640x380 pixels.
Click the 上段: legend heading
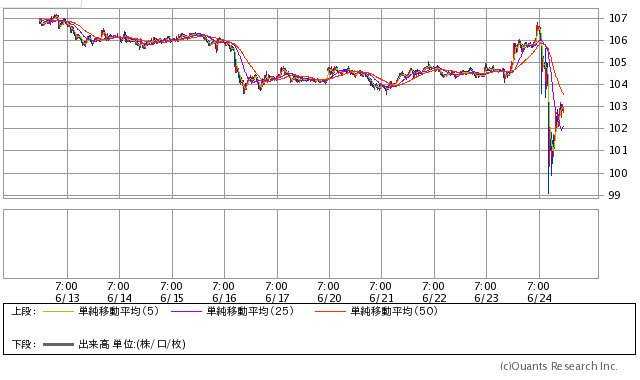pos(24,312)
